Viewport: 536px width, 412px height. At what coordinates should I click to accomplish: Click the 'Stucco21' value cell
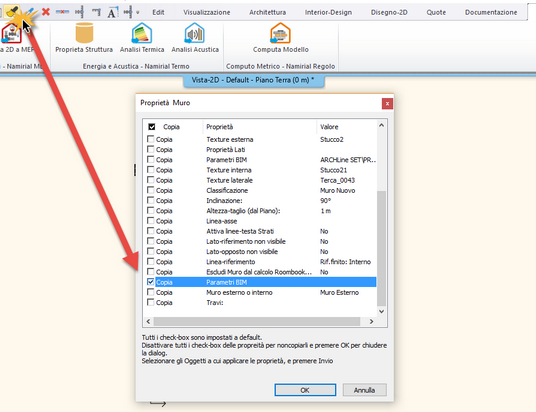pyautogui.click(x=333, y=170)
